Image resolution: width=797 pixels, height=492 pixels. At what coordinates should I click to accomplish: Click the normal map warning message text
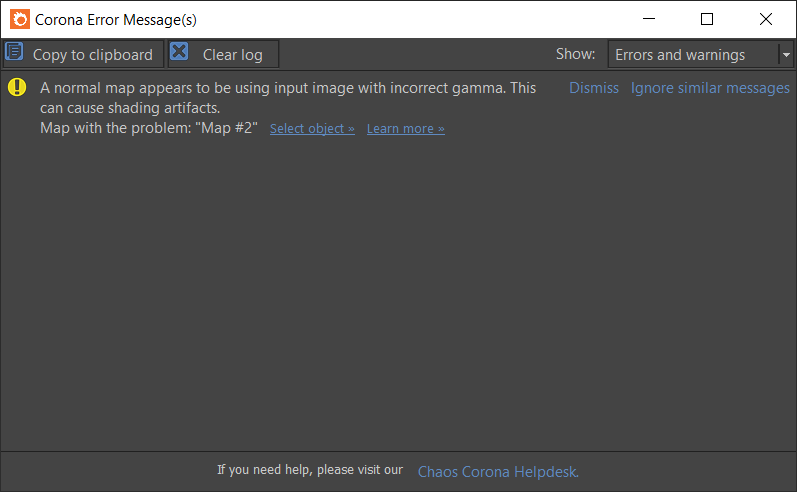click(288, 98)
